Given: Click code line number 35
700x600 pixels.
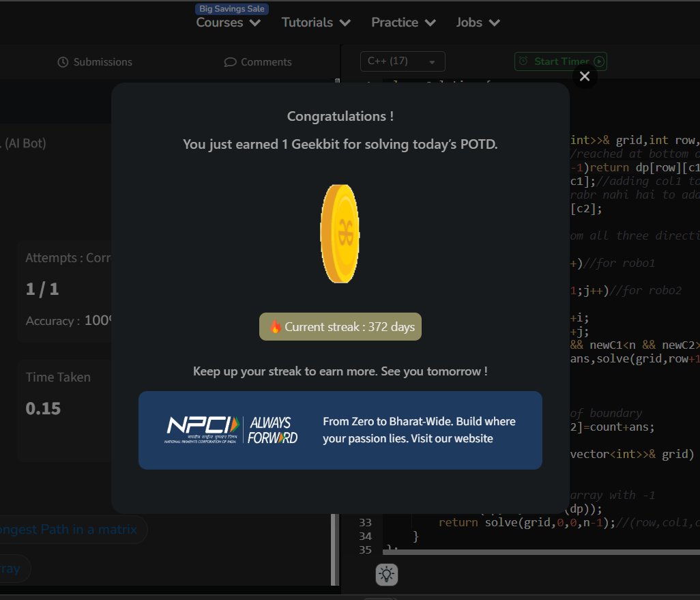Looking at the screenshot, I should (365, 549).
